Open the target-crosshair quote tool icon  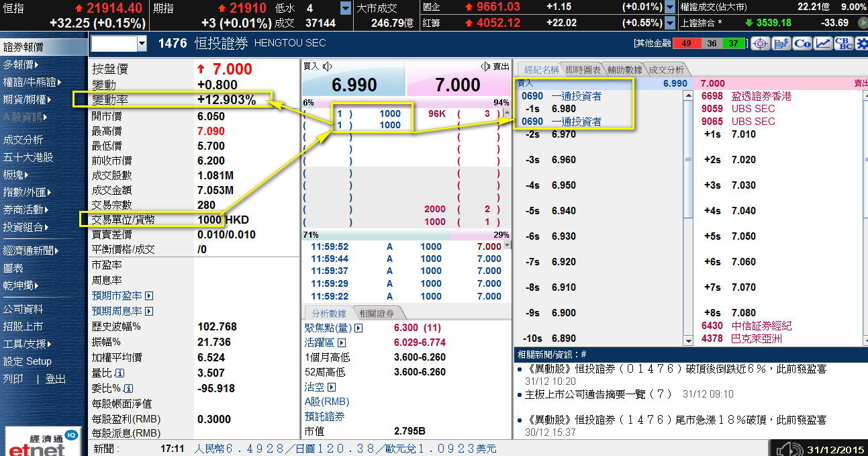click(x=760, y=44)
